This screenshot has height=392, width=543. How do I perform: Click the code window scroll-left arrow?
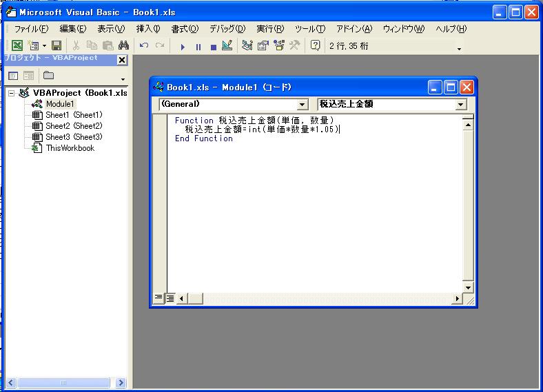tap(181, 298)
